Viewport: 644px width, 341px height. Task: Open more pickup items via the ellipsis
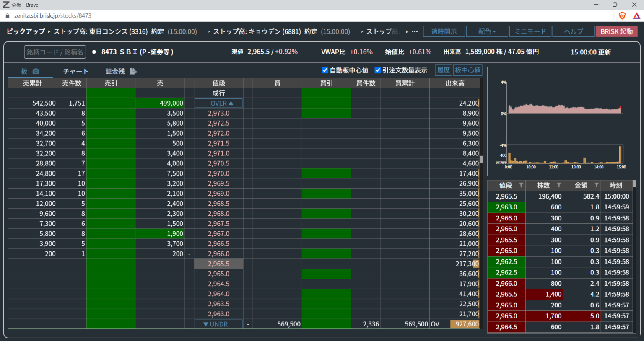coord(415,31)
